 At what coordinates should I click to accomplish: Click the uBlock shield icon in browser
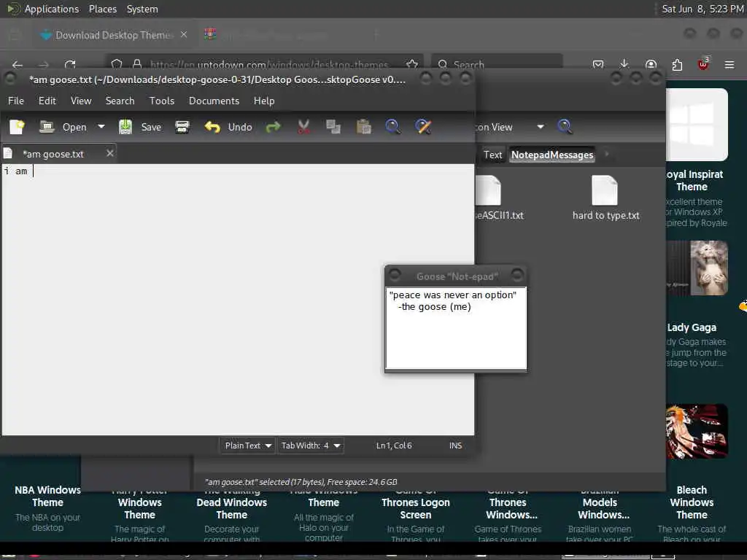coord(703,64)
